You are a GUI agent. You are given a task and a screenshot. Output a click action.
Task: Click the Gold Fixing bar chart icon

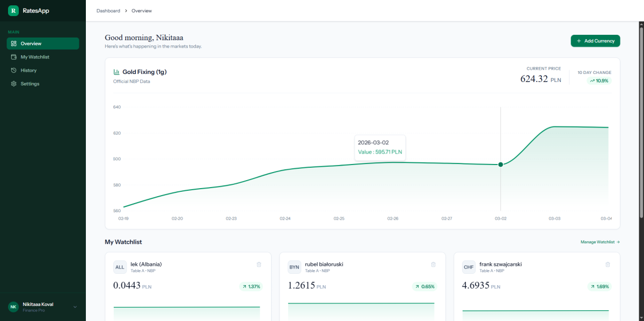[116, 72]
